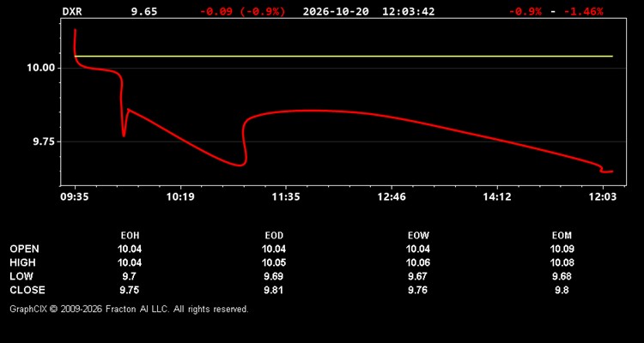644x343 pixels.
Task: Select the EOM CLOSE value 9.8
Action: pyautogui.click(x=562, y=290)
